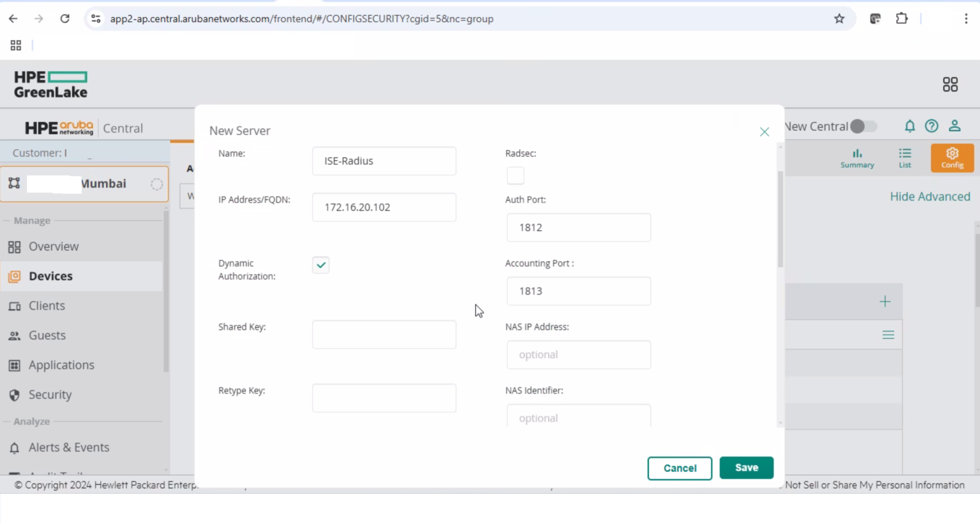This screenshot has width=980, height=524.
Task: Click the NAS IP Address optional field
Action: (x=578, y=355)
